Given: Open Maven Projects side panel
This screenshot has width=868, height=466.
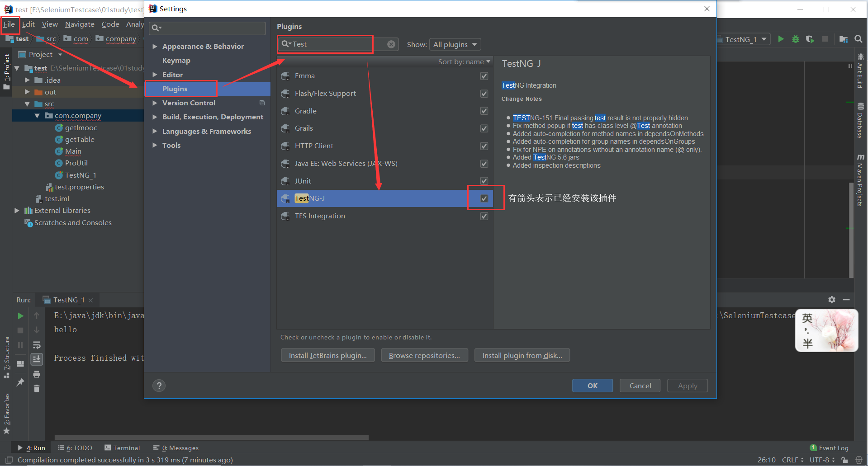Looking at the screenshot, I should [x=860, y=180].
